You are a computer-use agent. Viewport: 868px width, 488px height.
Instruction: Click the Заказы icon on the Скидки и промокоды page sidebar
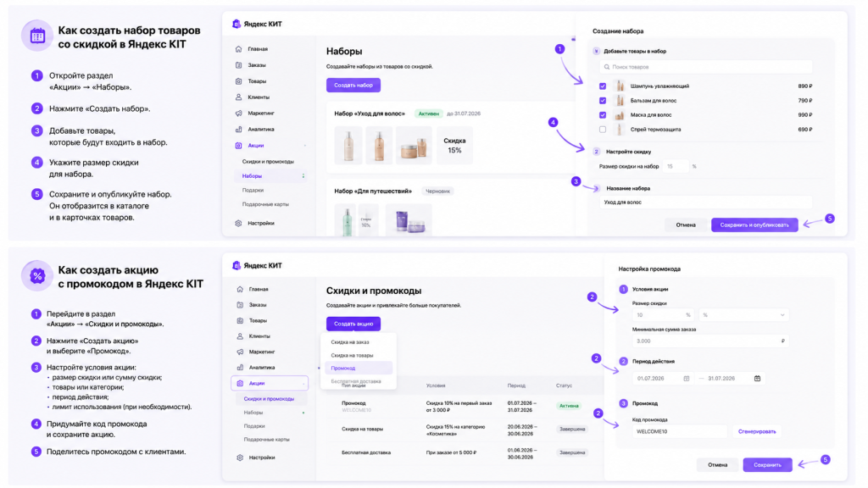(240, 305)
